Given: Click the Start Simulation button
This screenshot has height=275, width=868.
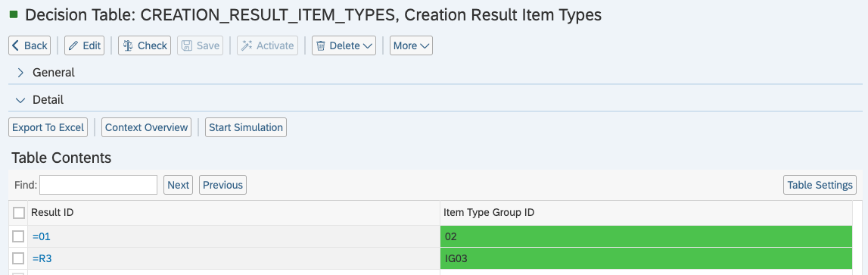Looking at the screenshot, I should click(x=246, y=127).
